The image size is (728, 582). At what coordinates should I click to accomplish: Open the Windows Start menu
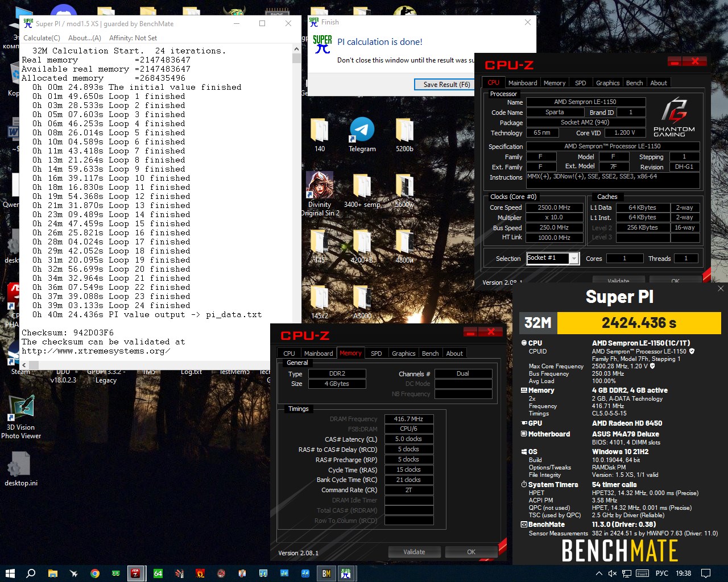click(10, 573)
